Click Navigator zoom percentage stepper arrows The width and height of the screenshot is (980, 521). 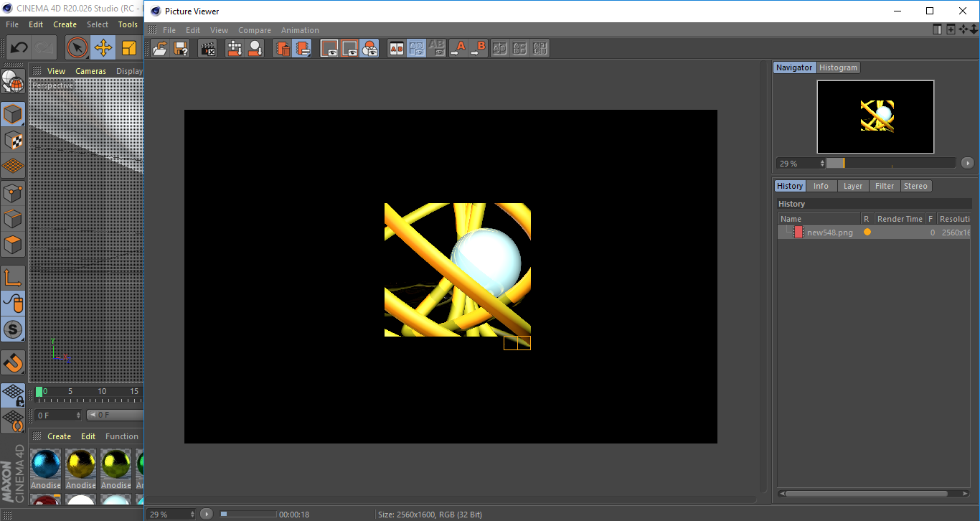tap(822, 164)
